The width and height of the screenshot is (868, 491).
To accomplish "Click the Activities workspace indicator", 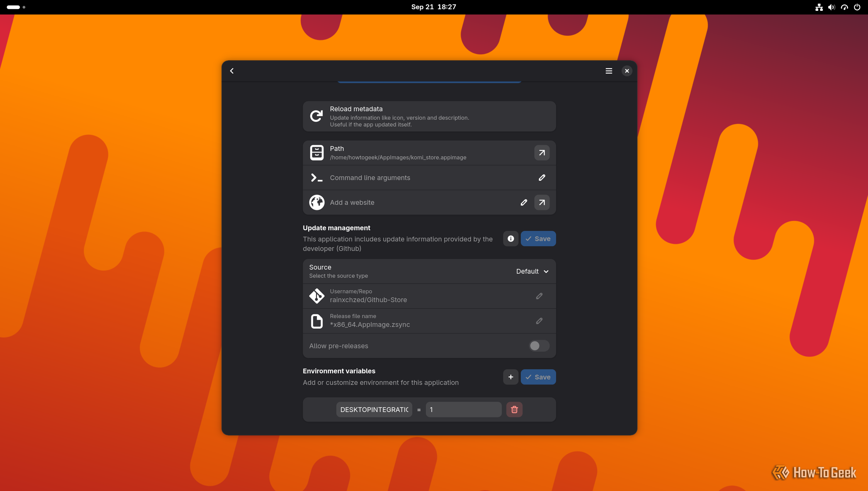I will (16, 7).
